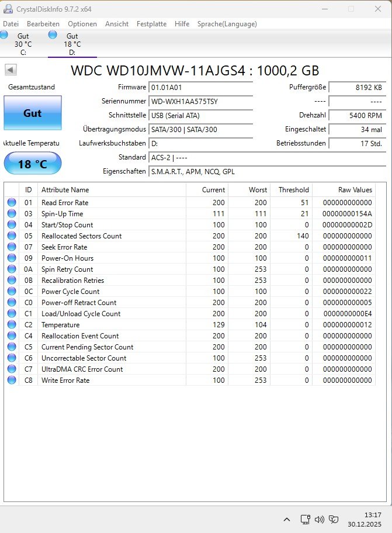Click the blue health orb of disk D:
This screenshot has height=533, width=392.
tap(53, 34)
